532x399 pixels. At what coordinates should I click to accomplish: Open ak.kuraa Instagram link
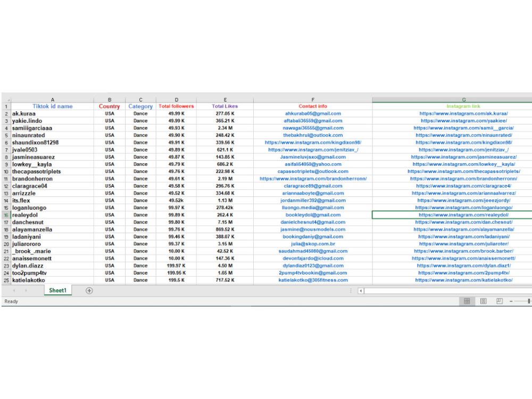tap(463, 114)
